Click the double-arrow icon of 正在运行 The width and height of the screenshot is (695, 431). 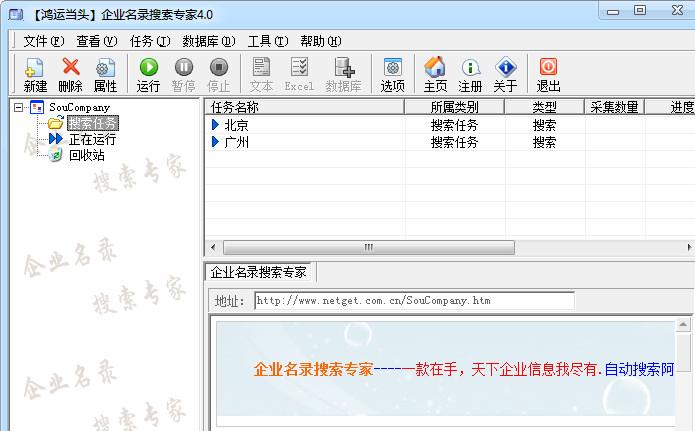coord(56,139)
